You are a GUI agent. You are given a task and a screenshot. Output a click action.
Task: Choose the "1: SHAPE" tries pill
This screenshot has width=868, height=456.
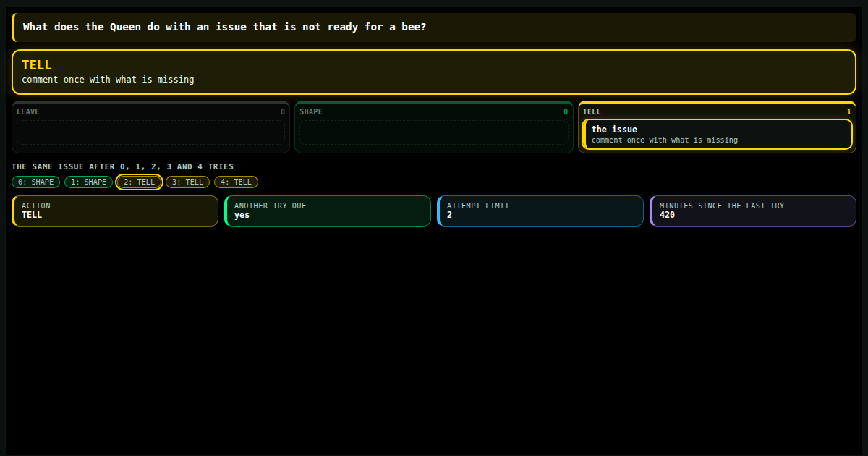pos(89,182)
